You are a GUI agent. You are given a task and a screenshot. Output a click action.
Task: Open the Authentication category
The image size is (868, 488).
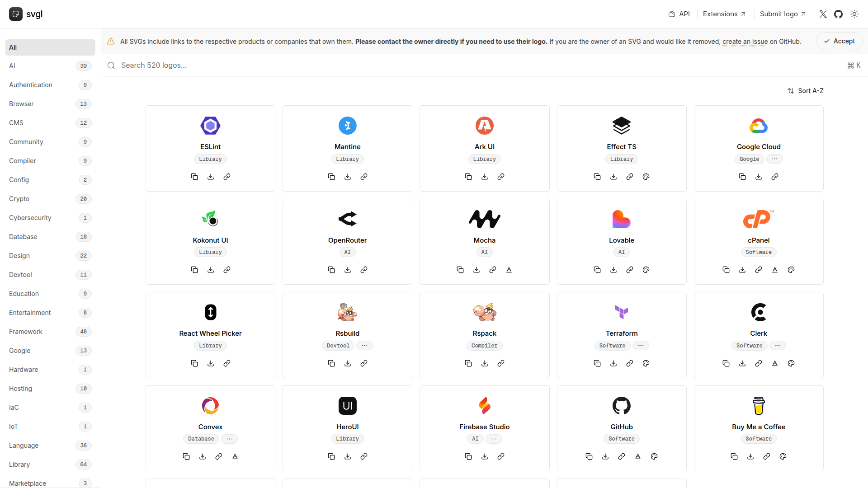pos(50,85)
